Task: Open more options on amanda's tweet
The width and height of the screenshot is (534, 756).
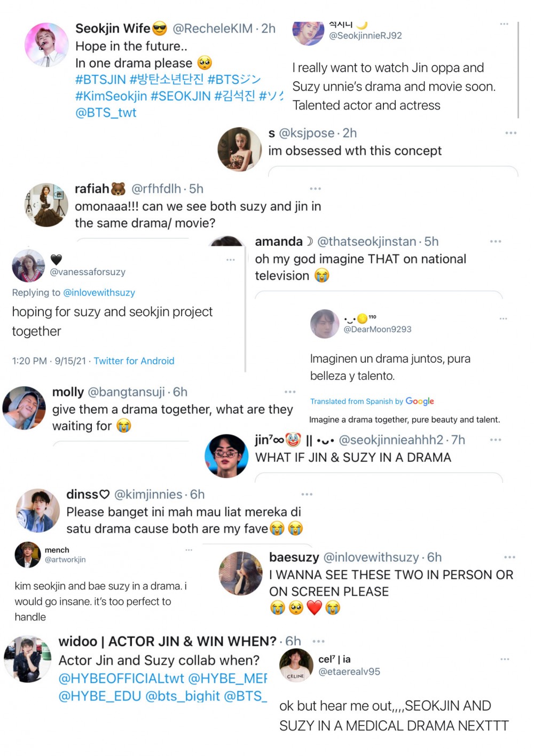Action: [x=496, y=241]
